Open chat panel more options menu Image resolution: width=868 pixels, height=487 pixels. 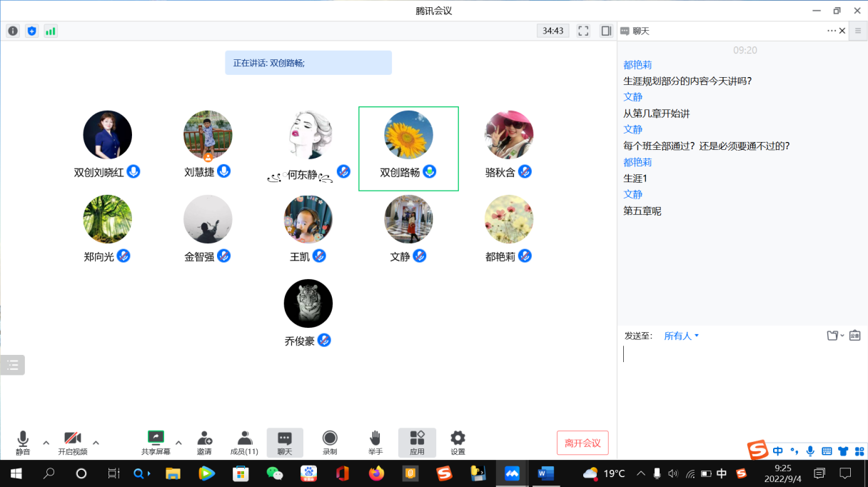pos(832,31)
